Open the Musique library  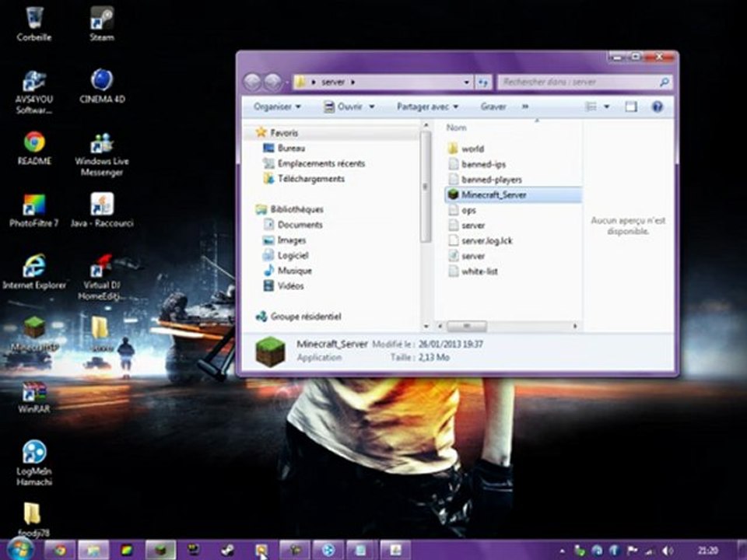[x=287, y=271]
